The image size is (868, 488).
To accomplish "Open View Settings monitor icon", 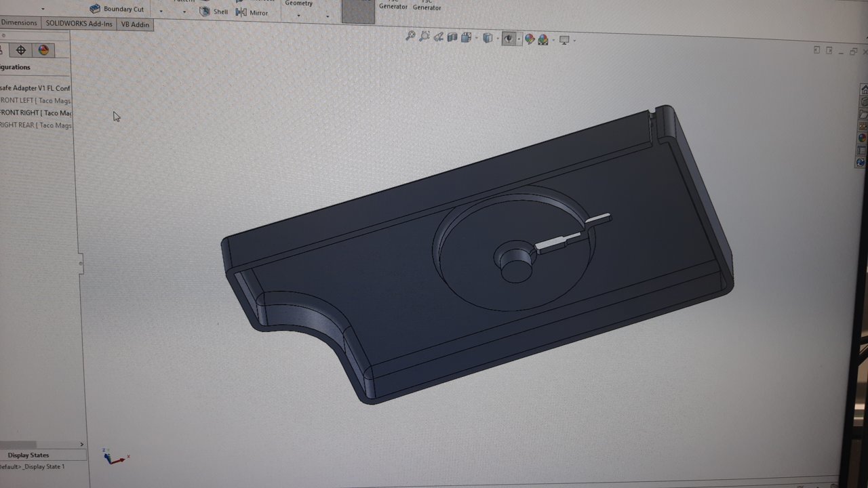I will 564,41.
